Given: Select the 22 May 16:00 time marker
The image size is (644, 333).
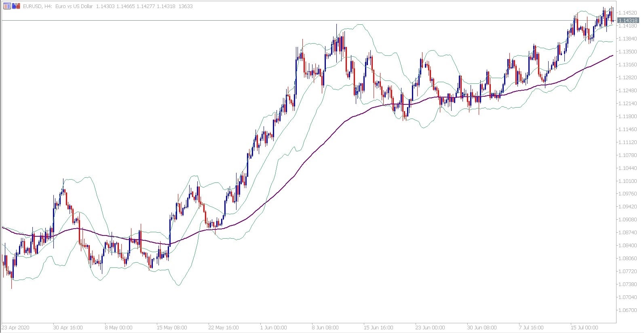Looking at the screenshot, I should tap(223, 327).
